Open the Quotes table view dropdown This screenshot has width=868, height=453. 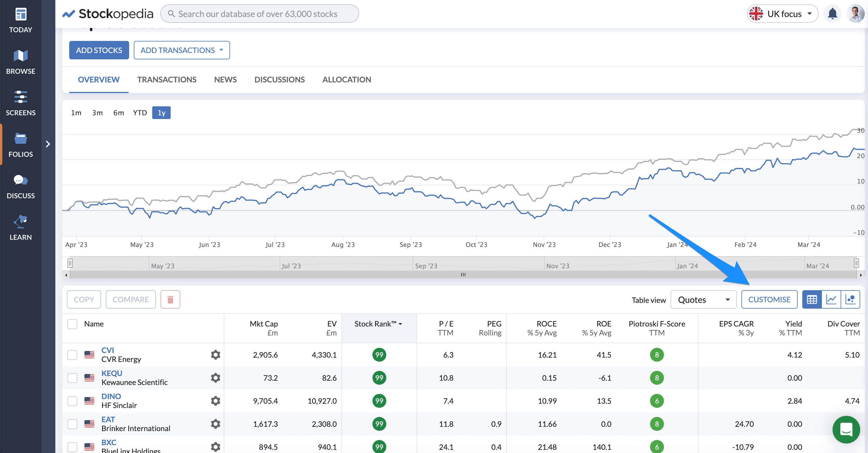point(703,300)
